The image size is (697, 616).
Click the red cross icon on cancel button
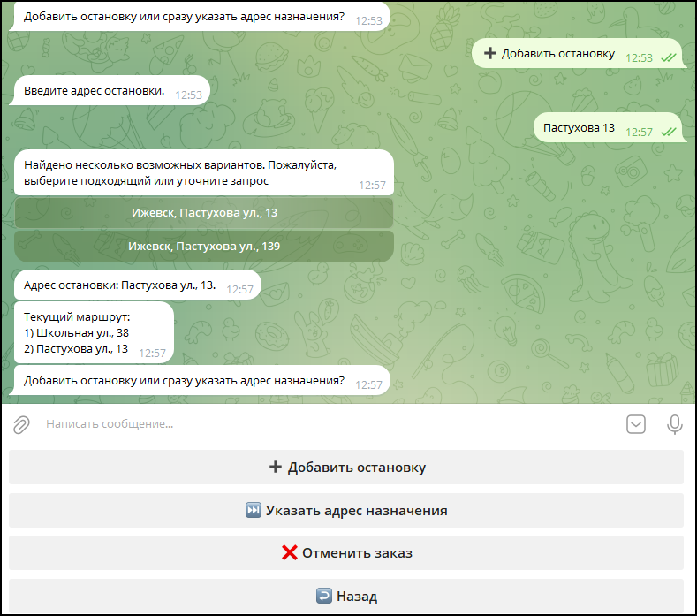point(289,553)
